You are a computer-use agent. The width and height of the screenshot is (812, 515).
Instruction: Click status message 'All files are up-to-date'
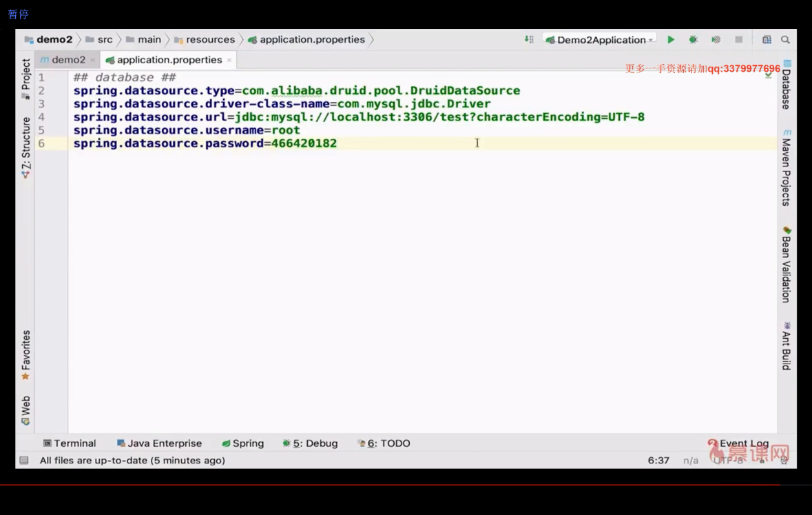tap(132, 460)
